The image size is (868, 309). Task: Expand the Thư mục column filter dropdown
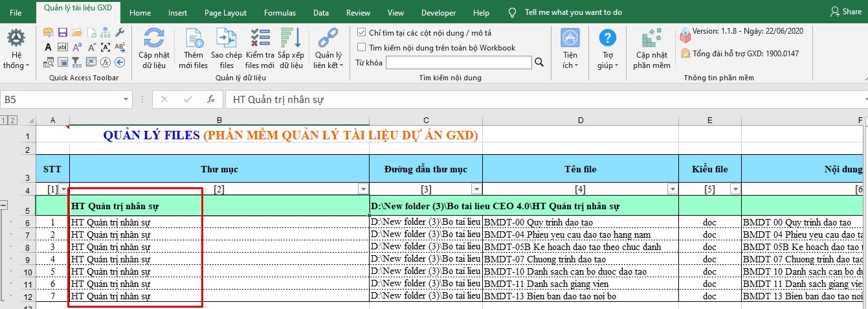coord(362,189)
